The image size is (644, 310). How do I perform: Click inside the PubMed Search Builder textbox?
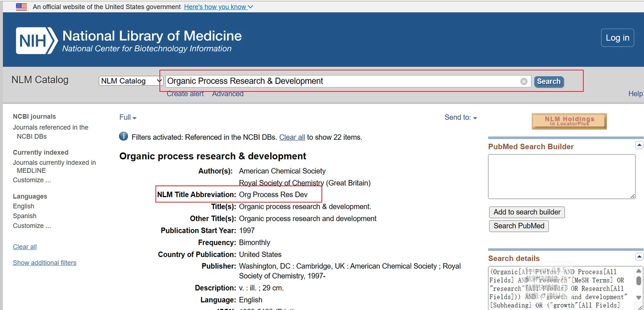(561, 176)
